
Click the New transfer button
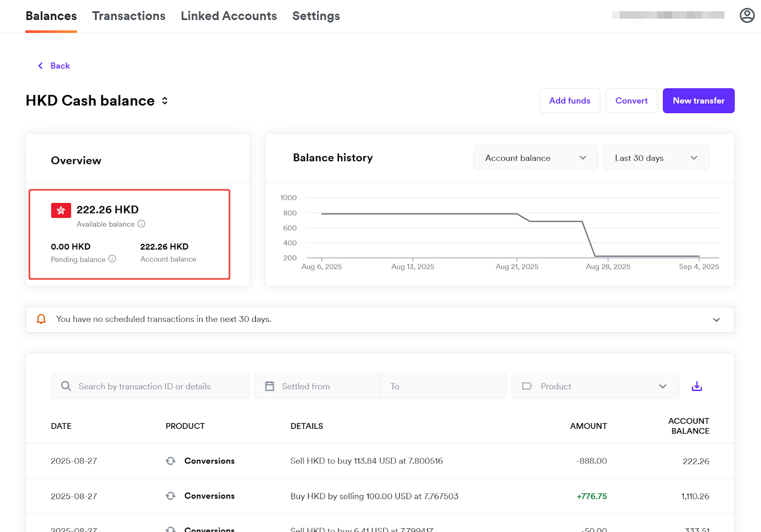(x=698, y=101)
